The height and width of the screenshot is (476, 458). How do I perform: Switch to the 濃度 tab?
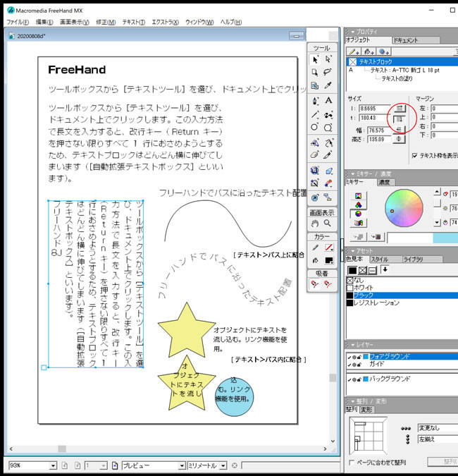385,182
